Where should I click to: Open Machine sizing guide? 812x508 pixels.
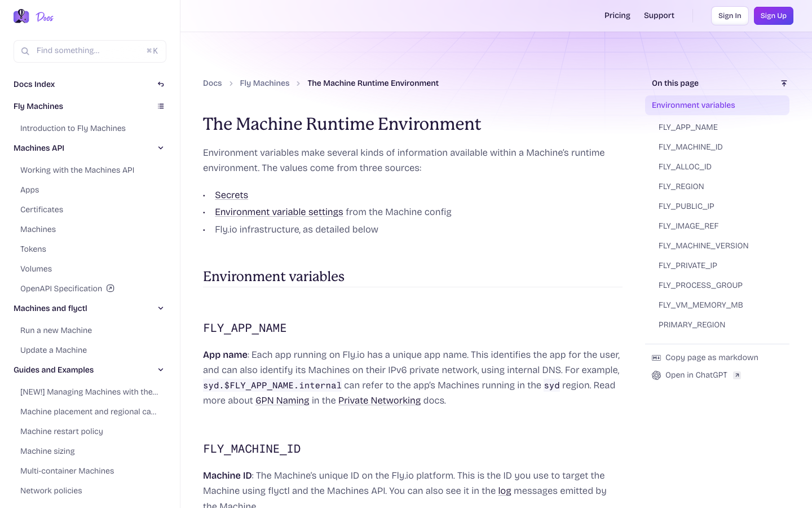tap(47, 451)
